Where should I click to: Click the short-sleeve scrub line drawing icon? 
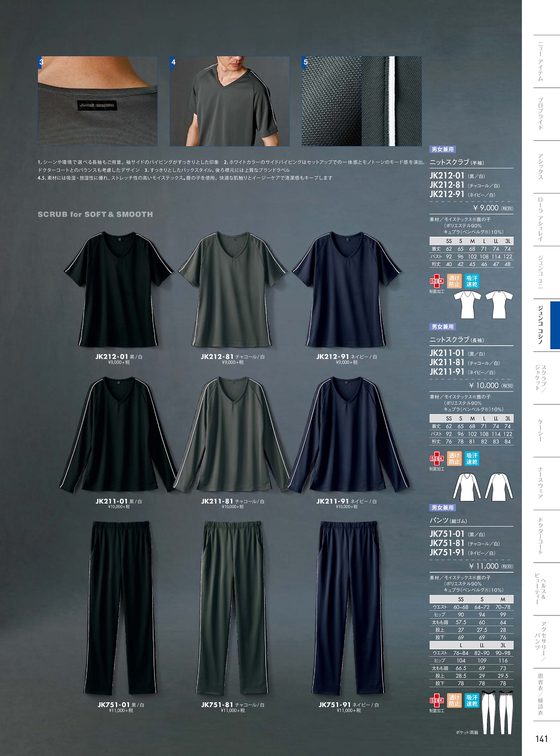(483, 304)
